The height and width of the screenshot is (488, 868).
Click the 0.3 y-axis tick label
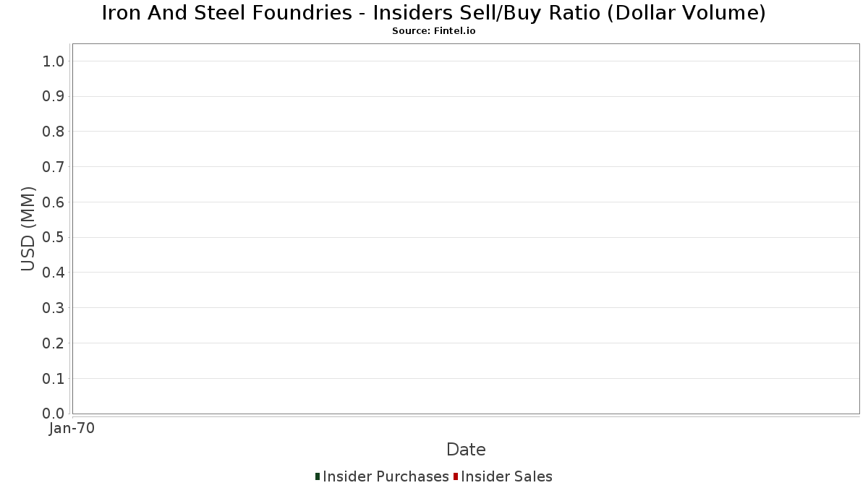click(54, 308)
